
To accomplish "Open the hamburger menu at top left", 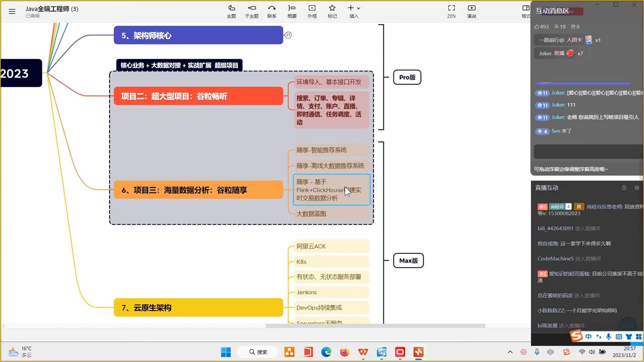I will [x=12, y=12].
